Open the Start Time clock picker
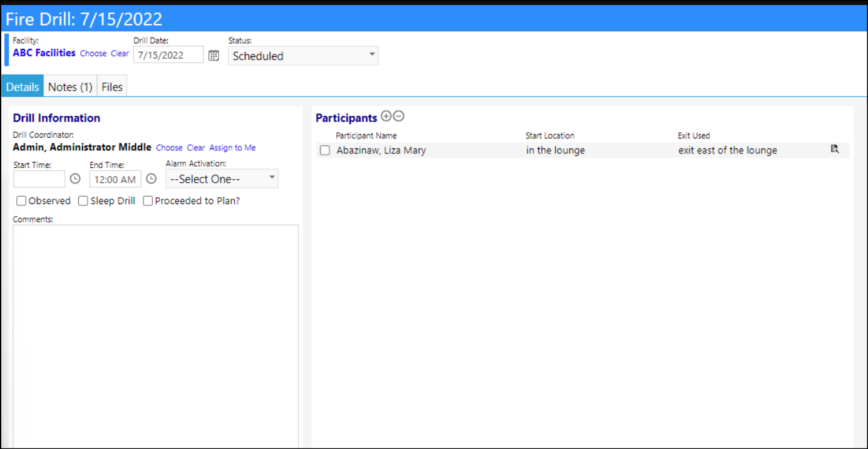The height and width of the screenshot is (449, 868). click(75, 179)
